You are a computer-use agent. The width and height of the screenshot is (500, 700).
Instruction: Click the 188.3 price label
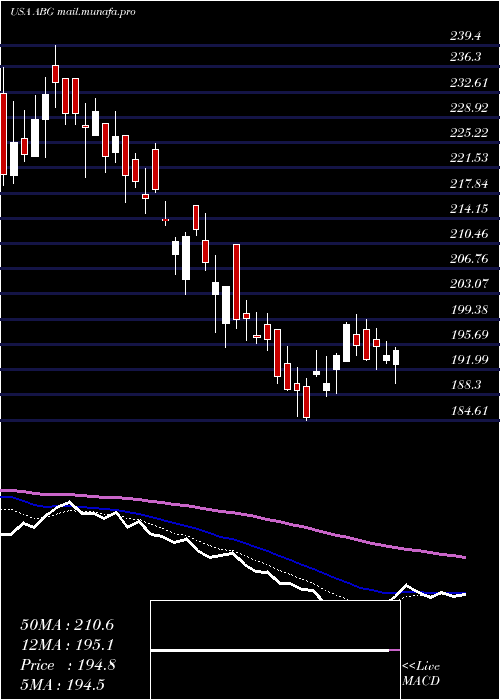click(x=465, y=385)
